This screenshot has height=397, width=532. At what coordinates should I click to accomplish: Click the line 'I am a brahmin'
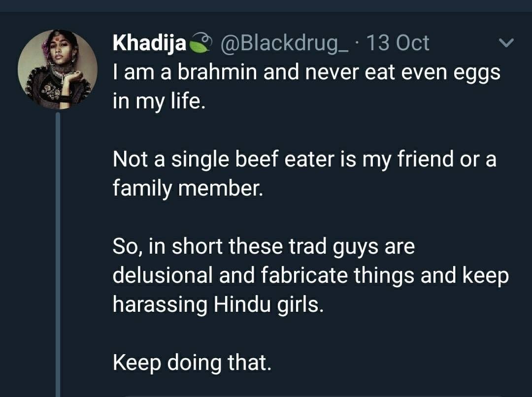[x=306, y=73]
